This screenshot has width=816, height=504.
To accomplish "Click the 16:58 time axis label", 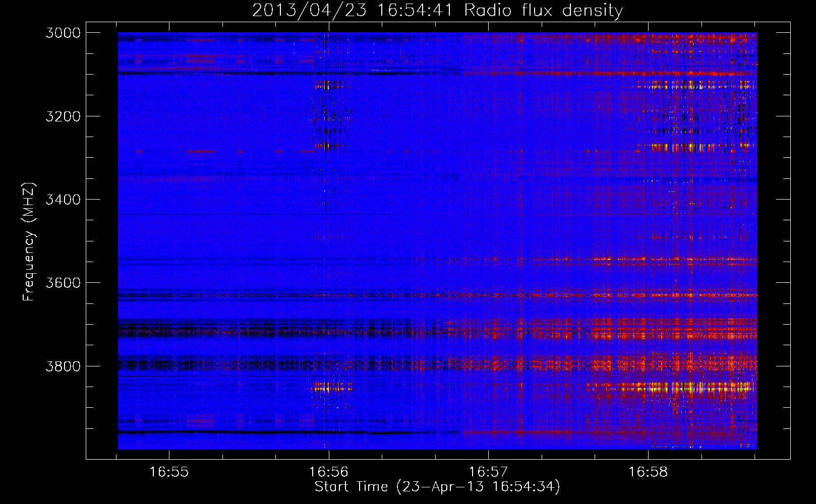I will point(648,472).
